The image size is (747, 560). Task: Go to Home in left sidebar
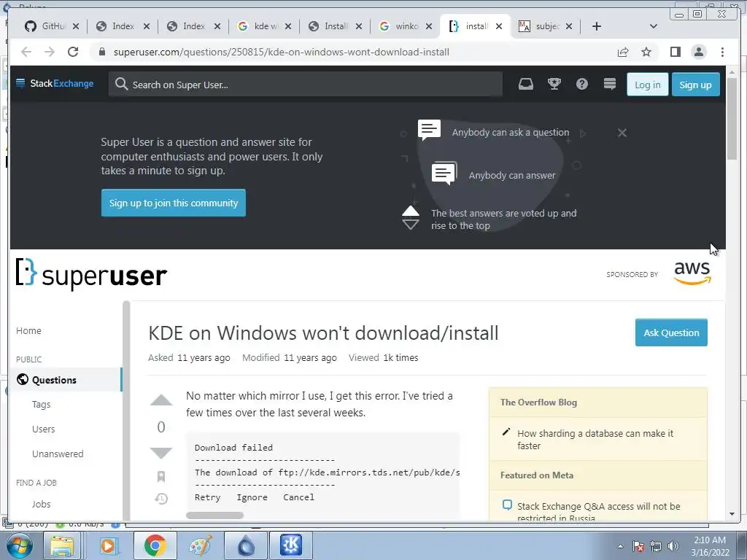click(x=28, y=330)
